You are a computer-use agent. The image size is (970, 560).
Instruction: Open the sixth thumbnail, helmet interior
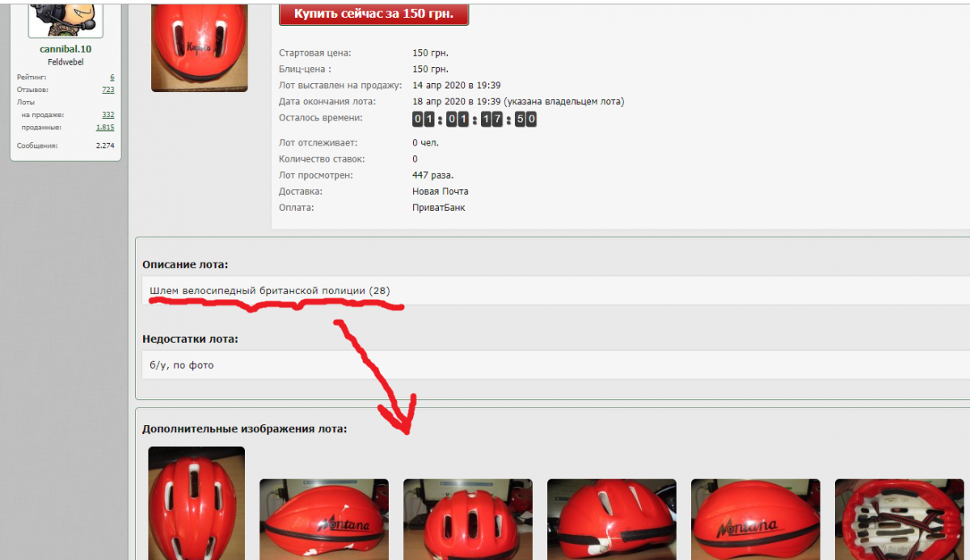900,520
